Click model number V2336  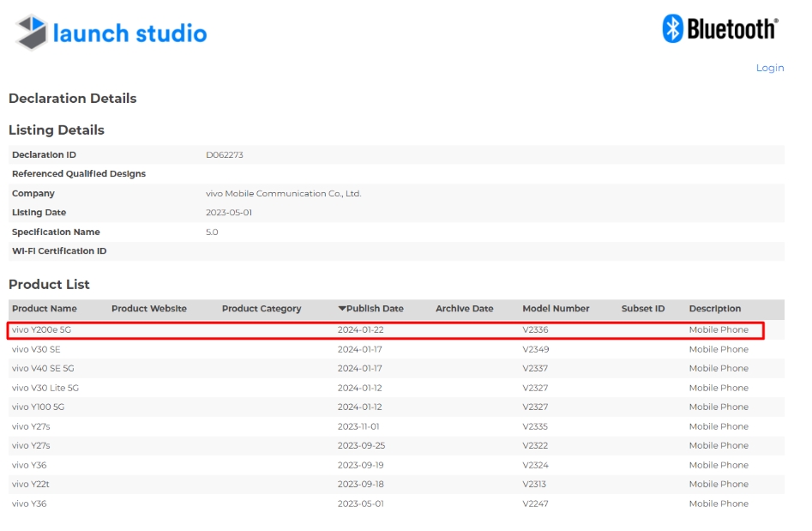(x=535, y=330)
